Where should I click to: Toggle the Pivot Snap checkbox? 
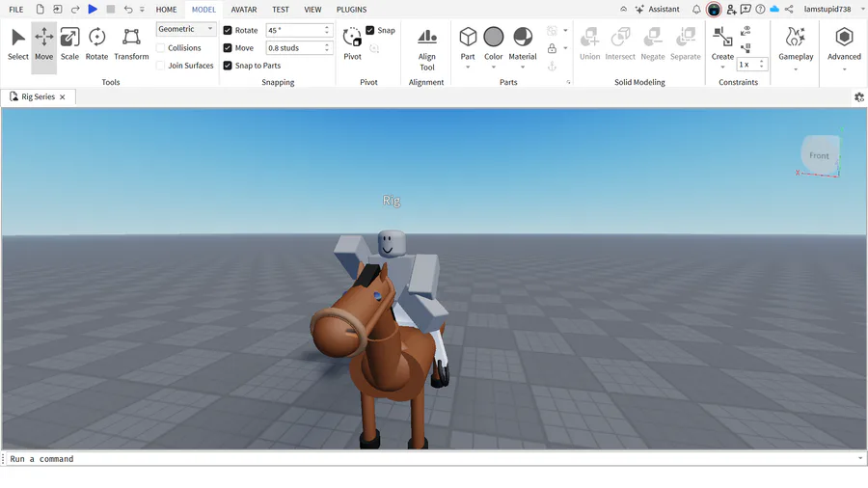click(x=369, y=31)
